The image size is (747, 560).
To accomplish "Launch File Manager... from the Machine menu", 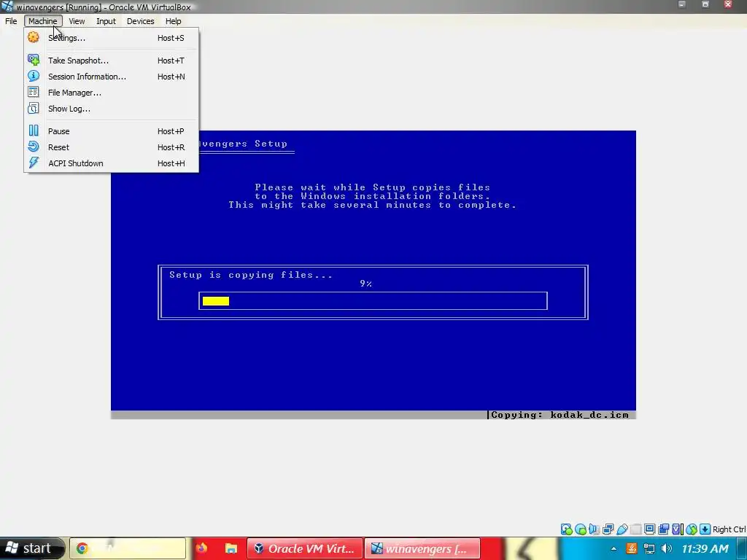I will click(111, 93).
